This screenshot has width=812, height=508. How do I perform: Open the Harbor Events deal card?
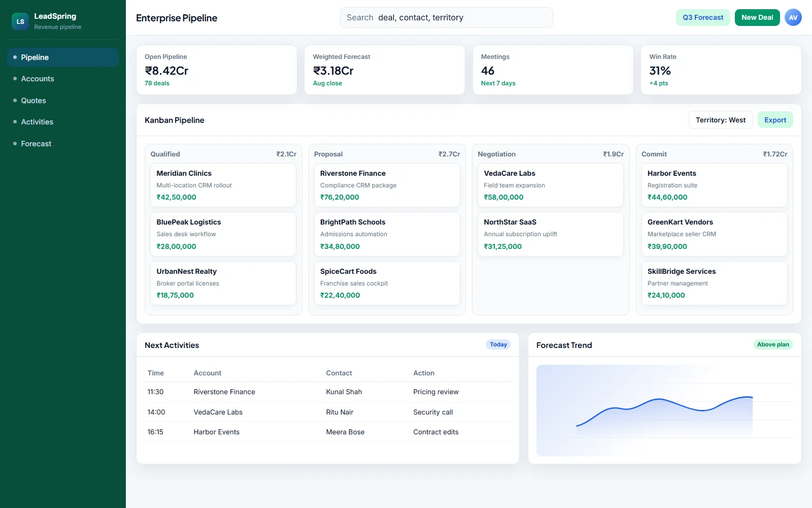(715, 185)
